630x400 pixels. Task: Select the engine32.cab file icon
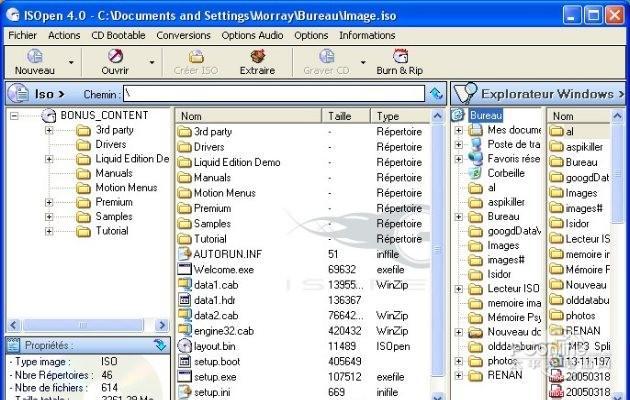pyautogui.click(x=184, y=331)
